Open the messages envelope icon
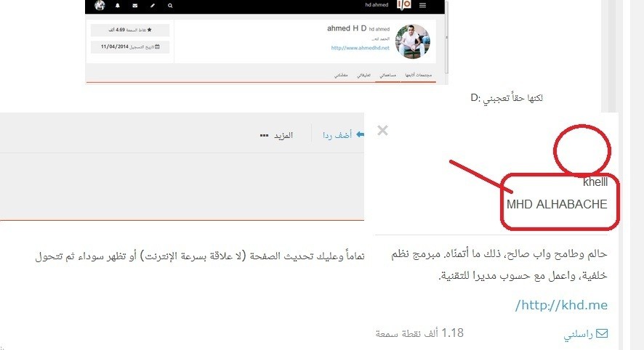The image size is (644, 350). tap(135, 6)
